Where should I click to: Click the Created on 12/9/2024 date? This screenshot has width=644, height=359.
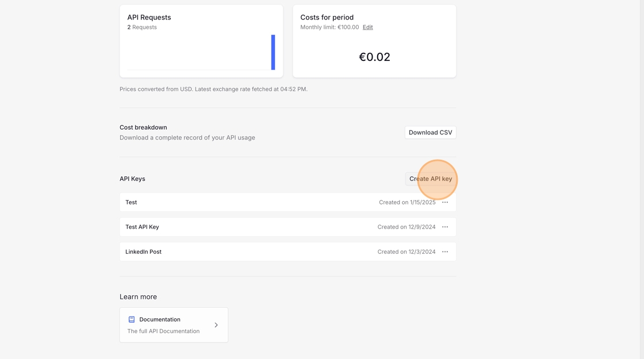pos(406,227)
